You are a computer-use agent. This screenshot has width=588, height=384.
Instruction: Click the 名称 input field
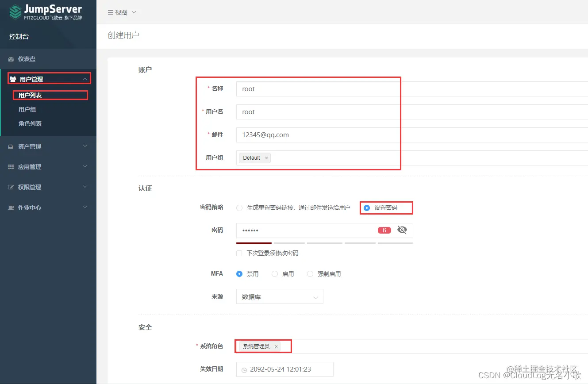coord(412,89)
